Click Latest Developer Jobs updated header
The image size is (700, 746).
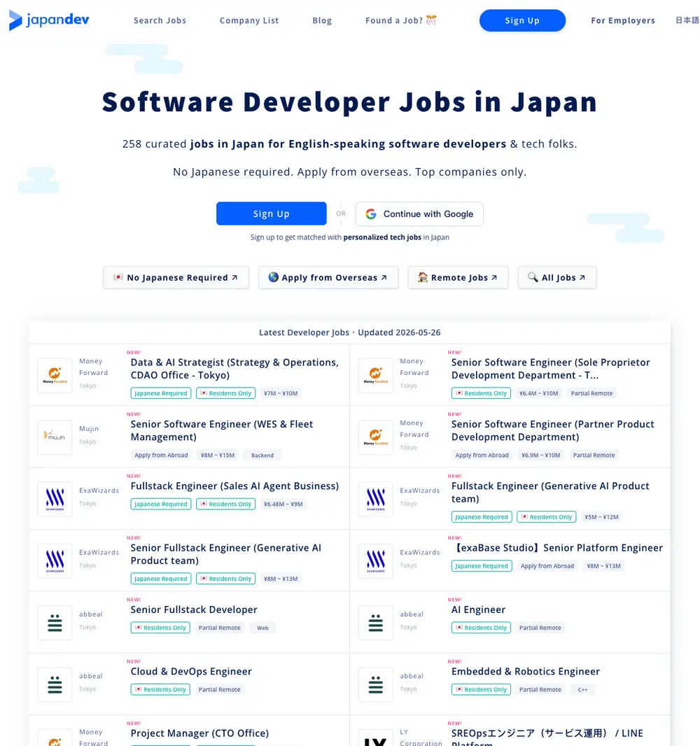350,332
